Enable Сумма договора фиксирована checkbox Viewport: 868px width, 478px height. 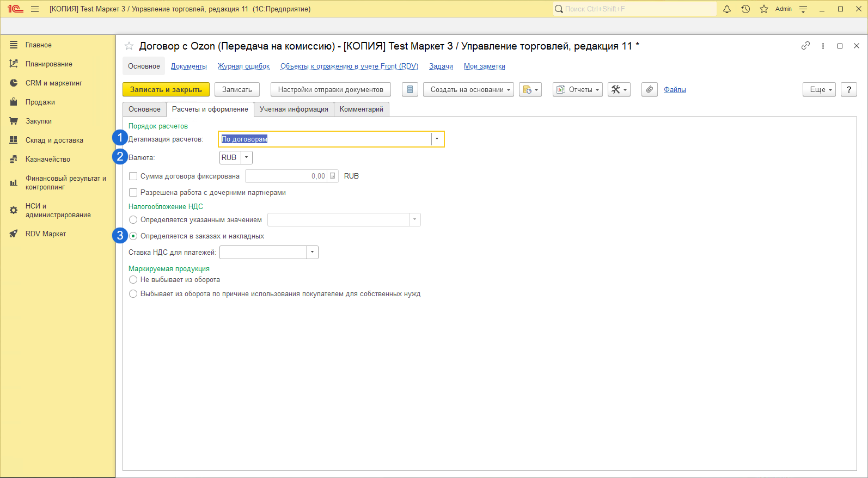[x=133, y=176]
